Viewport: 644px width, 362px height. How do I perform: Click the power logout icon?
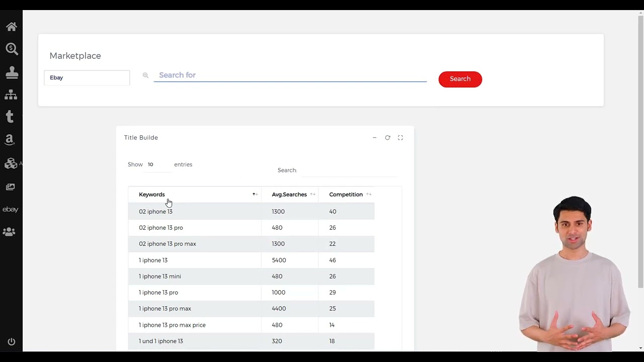(x=12, y=342)
